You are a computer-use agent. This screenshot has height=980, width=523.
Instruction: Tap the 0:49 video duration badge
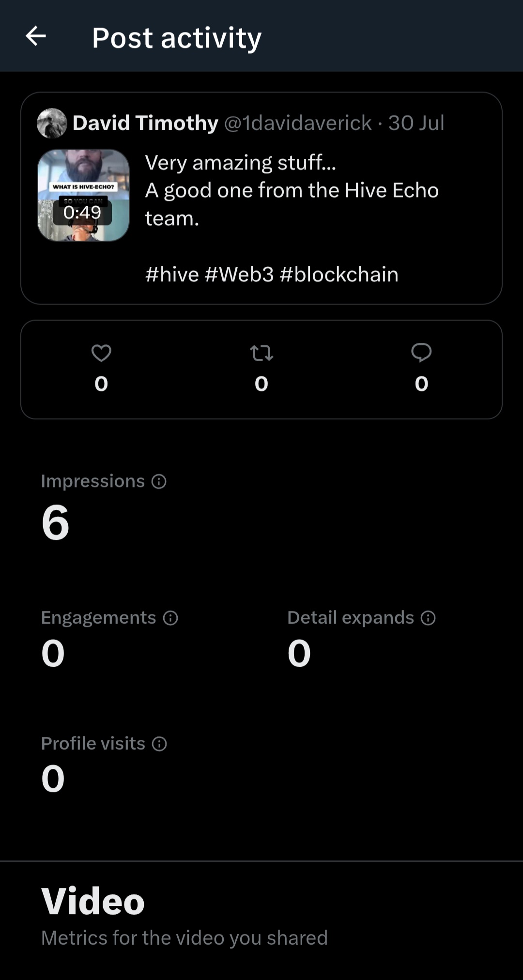coord(82,212)
